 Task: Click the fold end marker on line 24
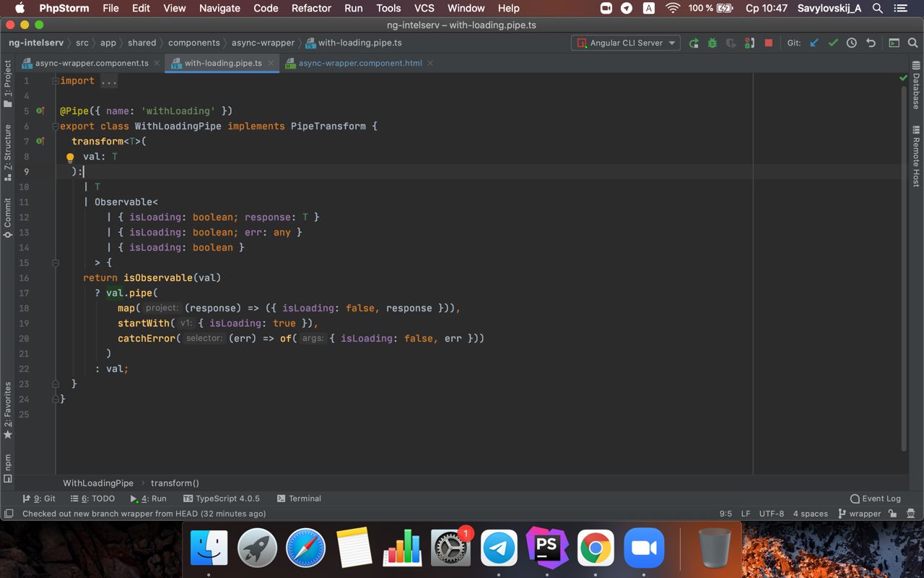tap(56, 399)
